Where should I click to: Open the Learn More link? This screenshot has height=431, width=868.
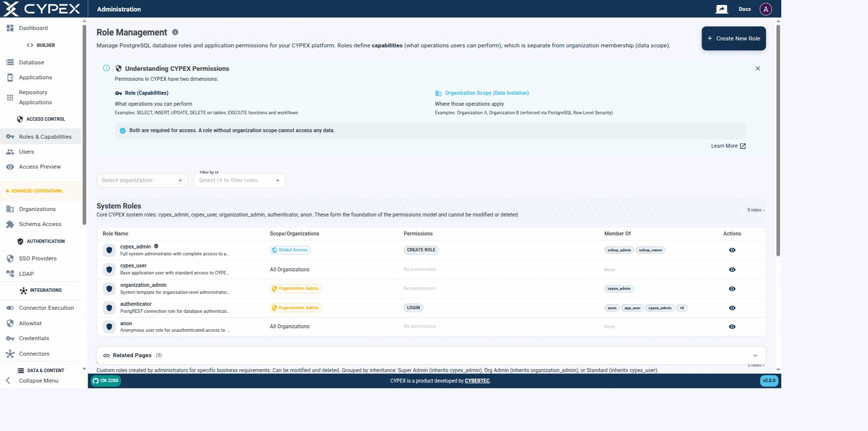coord(728,146)
